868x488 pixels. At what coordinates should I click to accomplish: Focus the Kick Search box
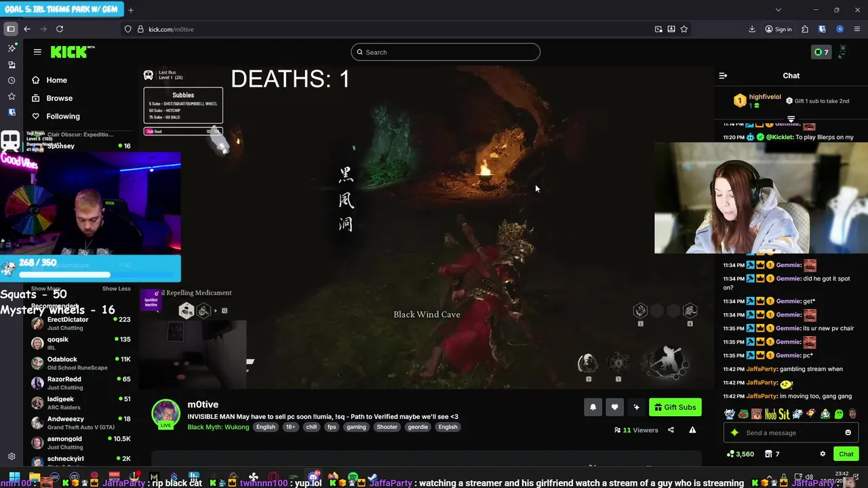pos(446,52)
